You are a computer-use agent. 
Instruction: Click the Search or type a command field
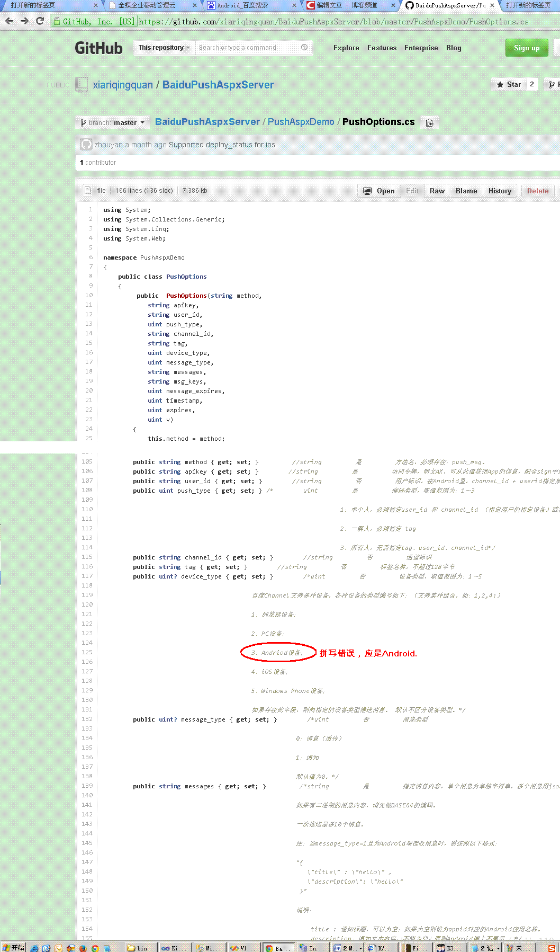tap(248, 48)
